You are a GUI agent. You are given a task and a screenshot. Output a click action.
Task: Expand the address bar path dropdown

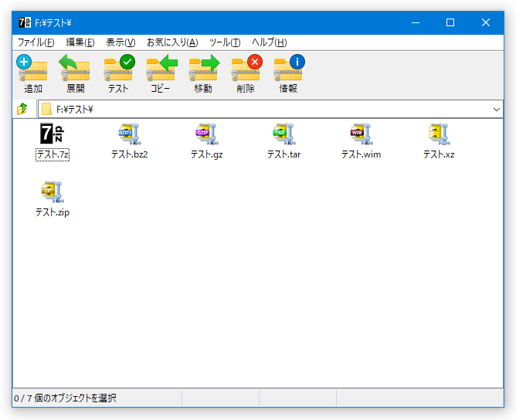coord(496,110)
